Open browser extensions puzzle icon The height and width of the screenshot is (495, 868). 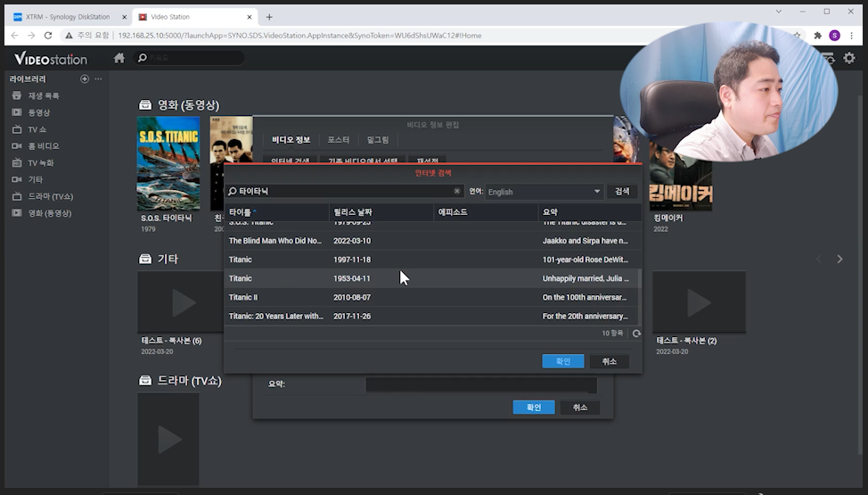pyautogui.click(x=817, y=36)
